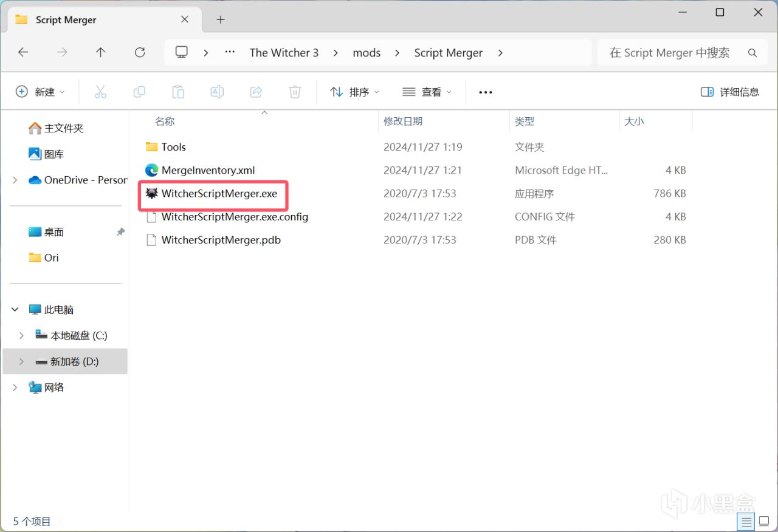Image resolution: width=778 pixels, height=532 pixels.
Task: Open the Ori folder in sidebar
Action: point(44,257)
